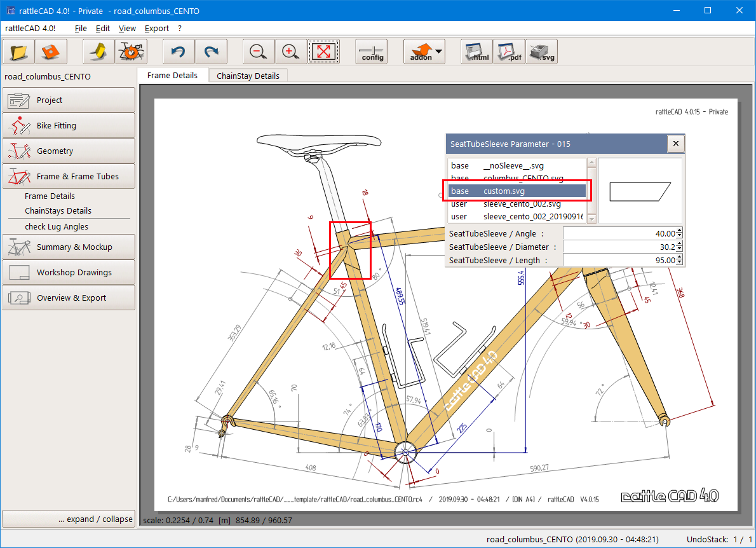This screenshot has height=548, width=756.
Task: Open the View menu
Action: point(127,29)
